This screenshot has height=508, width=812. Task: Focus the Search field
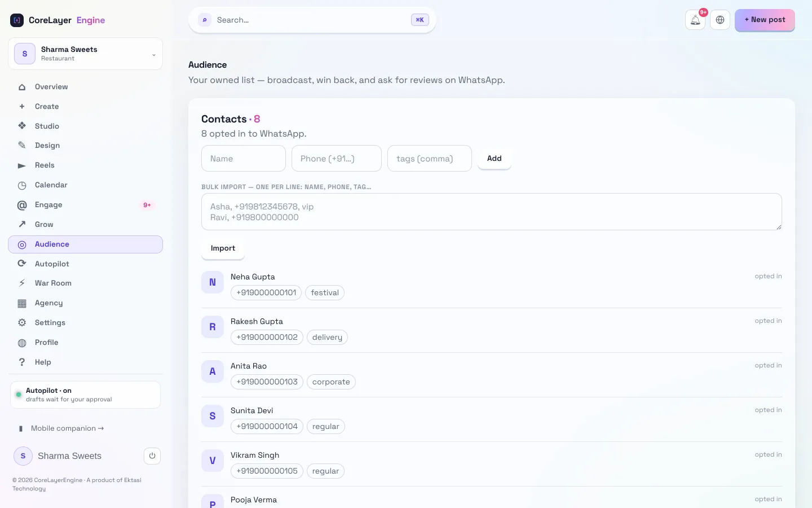[312, 20]
